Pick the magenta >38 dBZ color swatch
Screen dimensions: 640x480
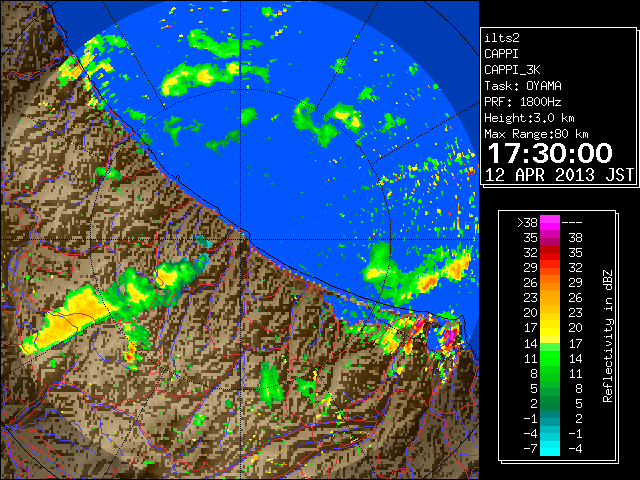[x=550, y=222]
